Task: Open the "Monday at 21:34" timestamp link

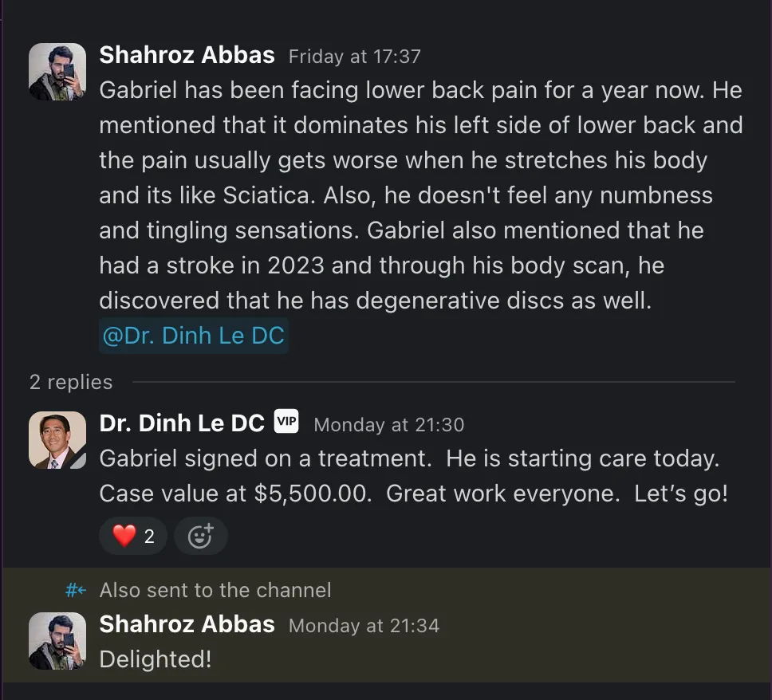Action: point(364,626)
